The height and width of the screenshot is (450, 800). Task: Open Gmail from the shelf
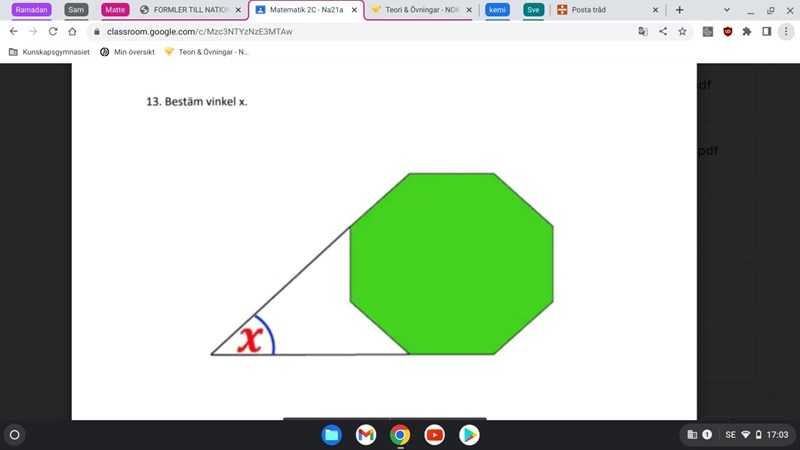point(366,435)
